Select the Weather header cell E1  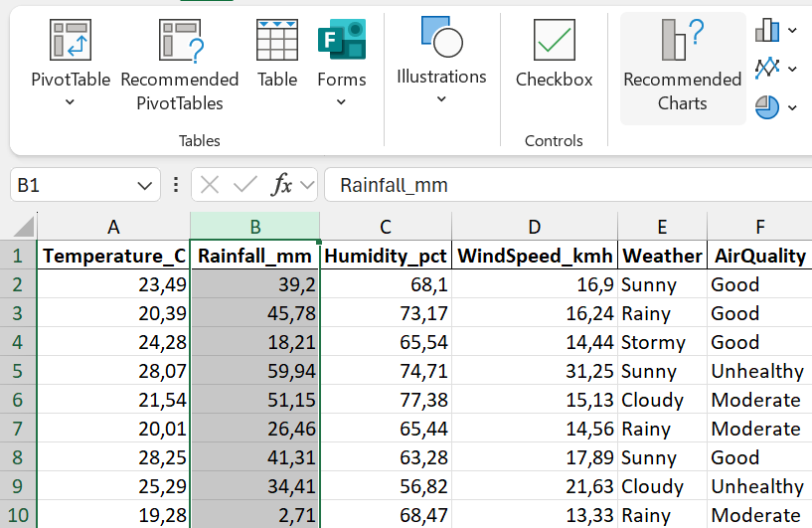click(x=662, y=256)
